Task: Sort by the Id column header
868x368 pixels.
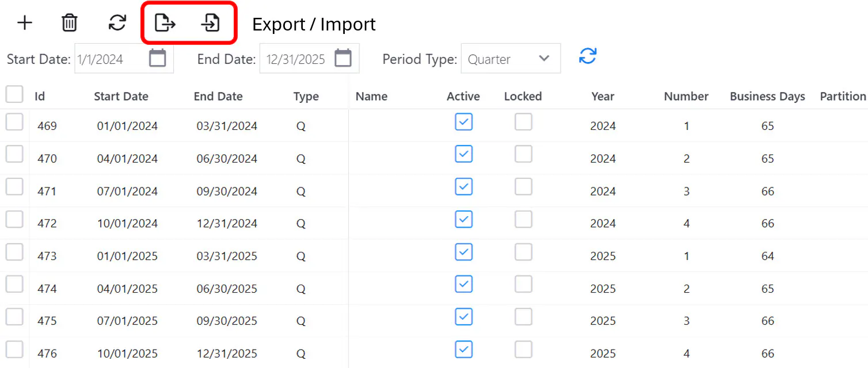Action: (40, 97)
